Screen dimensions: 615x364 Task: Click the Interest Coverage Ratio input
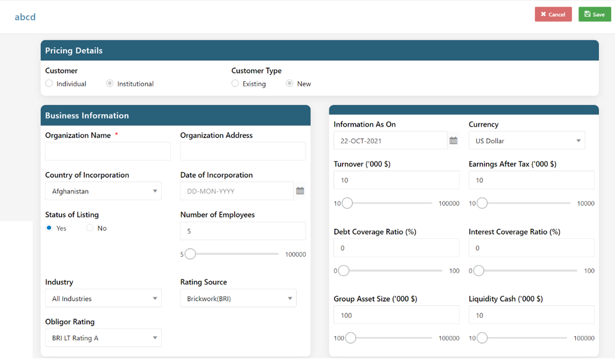(x=531, y=248)
